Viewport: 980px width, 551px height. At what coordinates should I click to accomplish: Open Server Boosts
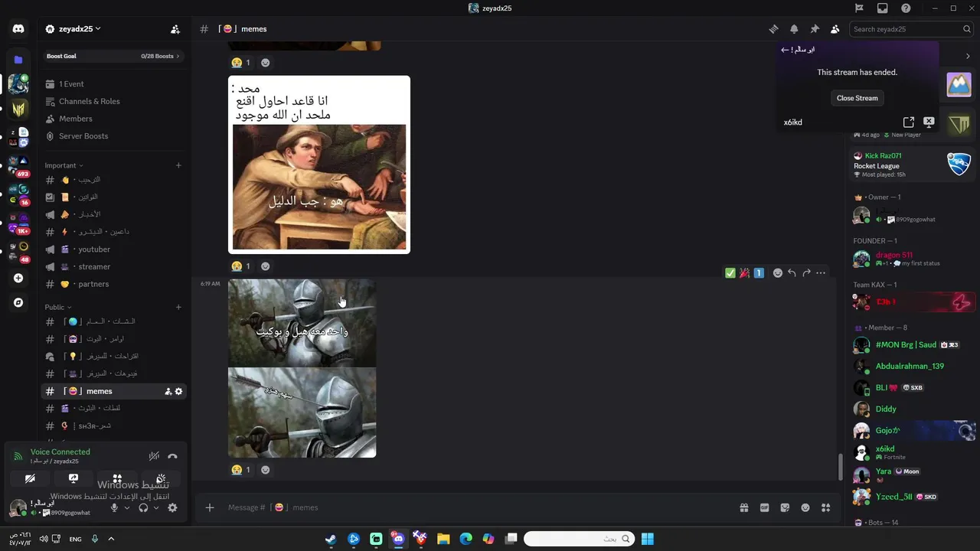point(113,136)
